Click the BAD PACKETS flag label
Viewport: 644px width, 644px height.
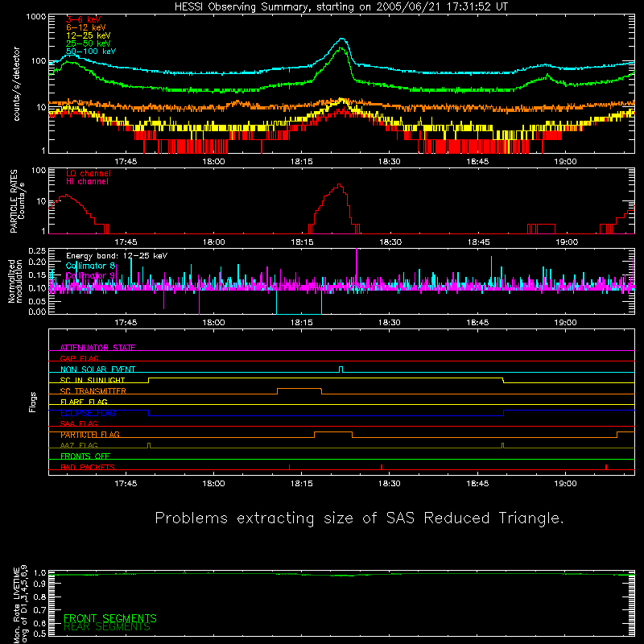pos(88,467)
